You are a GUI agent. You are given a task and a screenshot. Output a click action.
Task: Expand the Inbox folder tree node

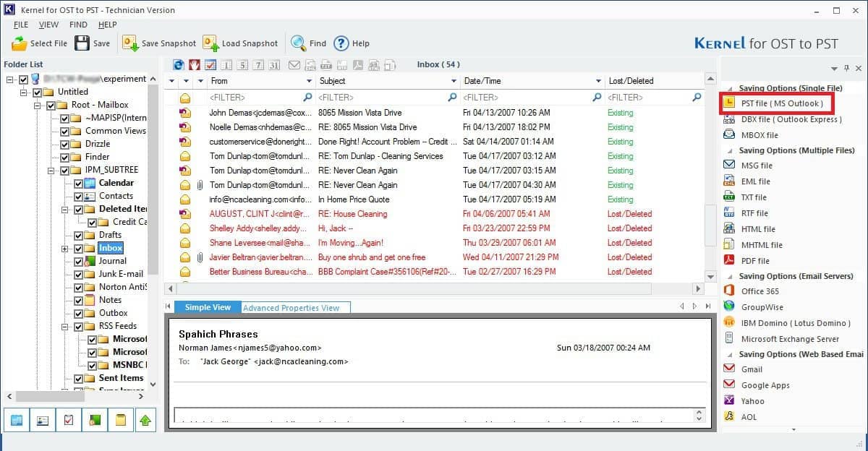click(65, 249)
